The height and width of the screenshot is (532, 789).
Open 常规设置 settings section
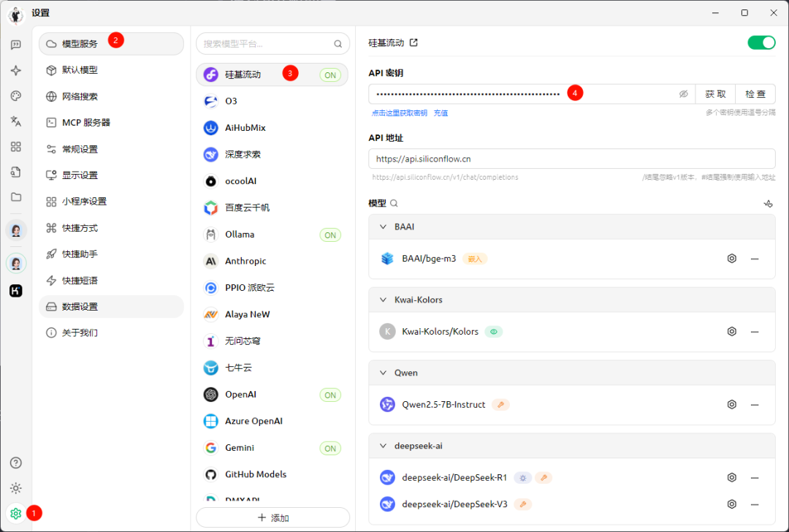[x=111, y=149]
